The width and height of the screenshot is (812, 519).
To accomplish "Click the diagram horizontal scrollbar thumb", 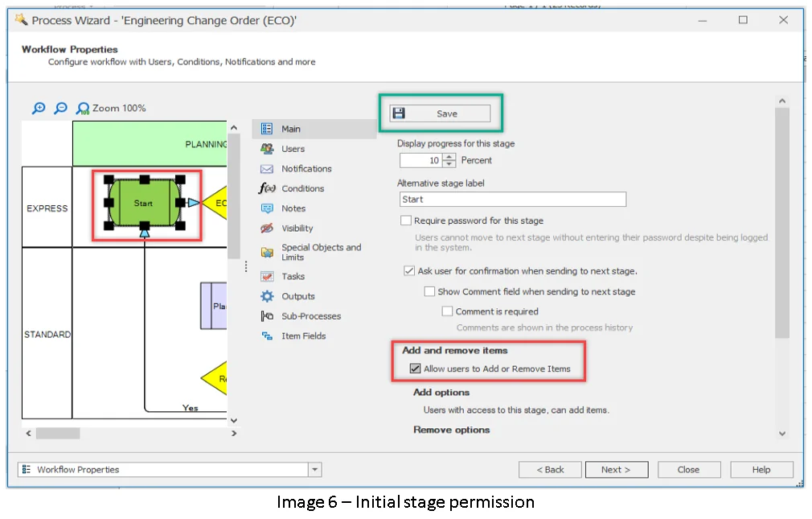I will [x=58, y=433].
